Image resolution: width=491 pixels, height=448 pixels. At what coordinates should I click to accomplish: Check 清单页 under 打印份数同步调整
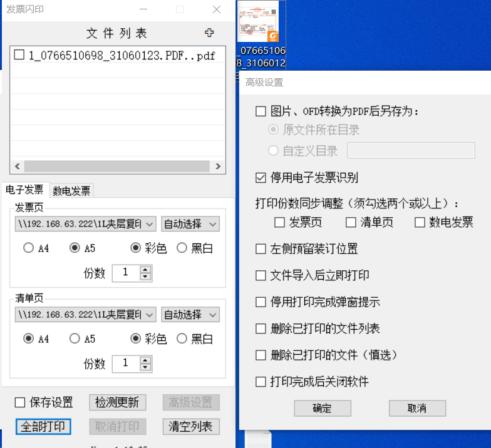[351, 223]
